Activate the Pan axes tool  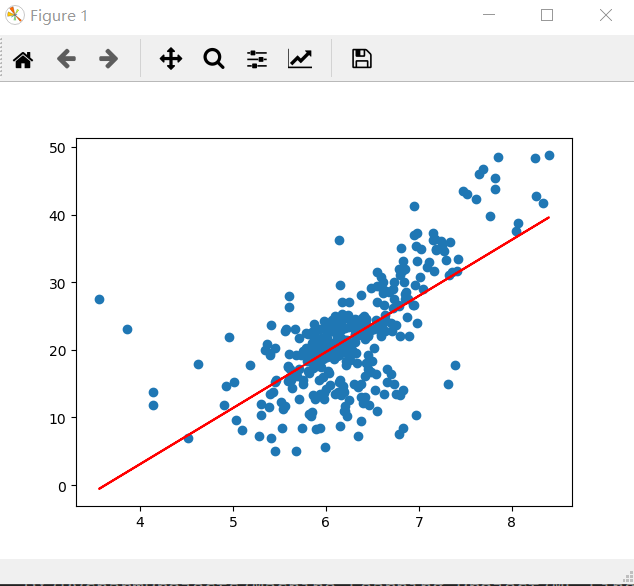(171, 59)
